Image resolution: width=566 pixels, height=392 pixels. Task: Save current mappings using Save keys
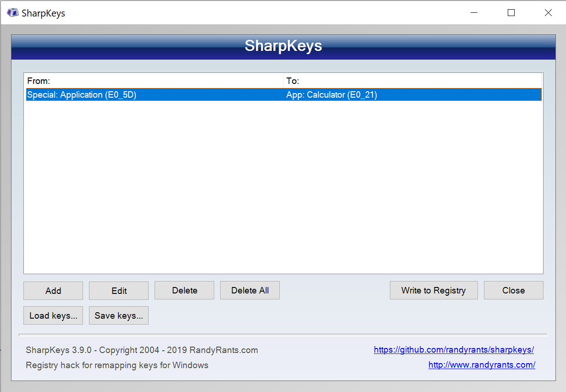(x=118, y=315)
